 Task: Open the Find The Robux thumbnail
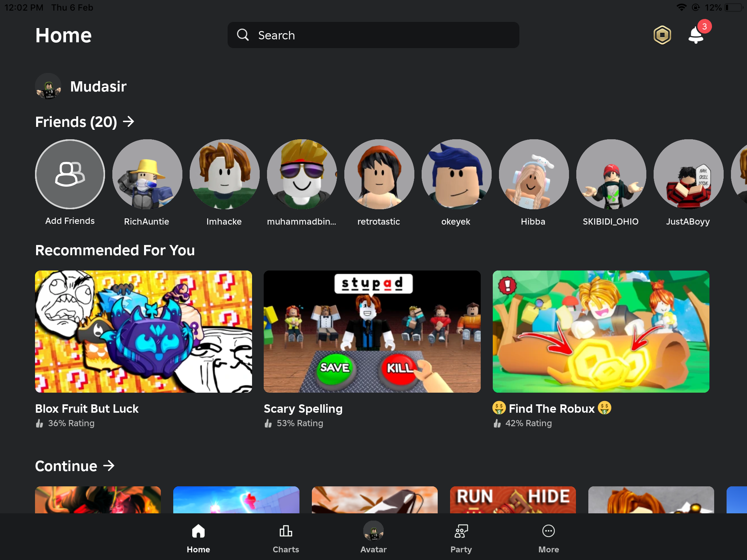(x=601, y=331)
